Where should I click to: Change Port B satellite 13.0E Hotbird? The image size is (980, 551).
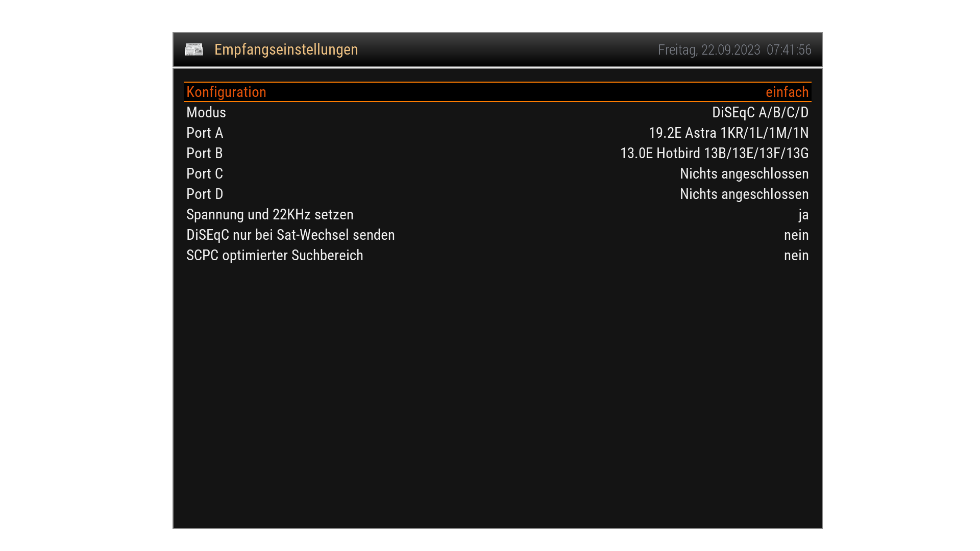[x=714, y=154]
